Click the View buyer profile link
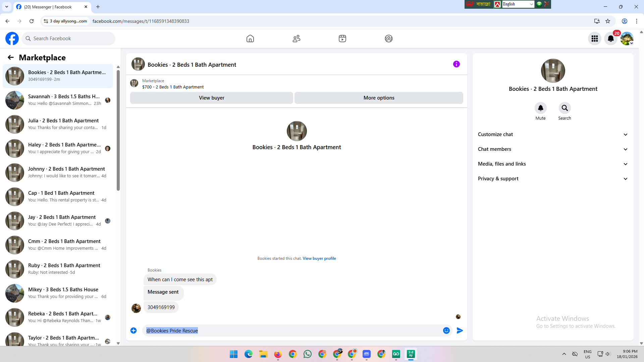644x362 pixels. (x=319, y=258)
